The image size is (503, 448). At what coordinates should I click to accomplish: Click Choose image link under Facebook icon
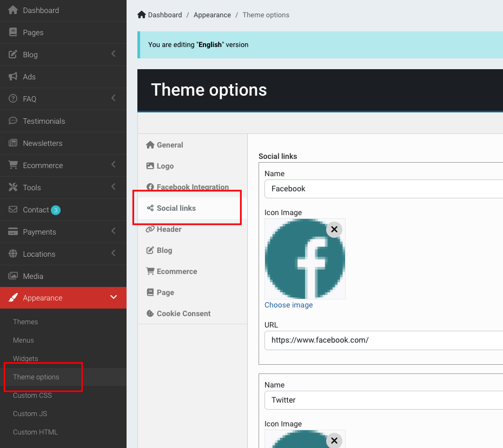(288, 305)
